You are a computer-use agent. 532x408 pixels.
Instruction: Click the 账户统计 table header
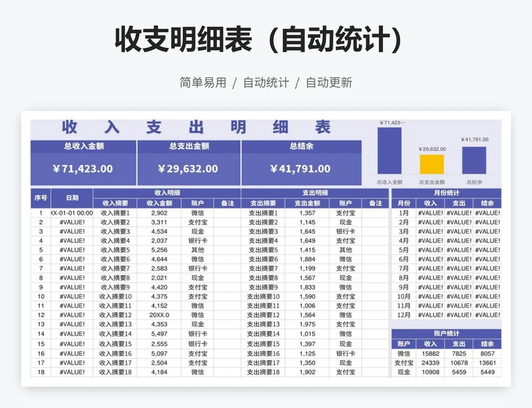coord(446,333)
